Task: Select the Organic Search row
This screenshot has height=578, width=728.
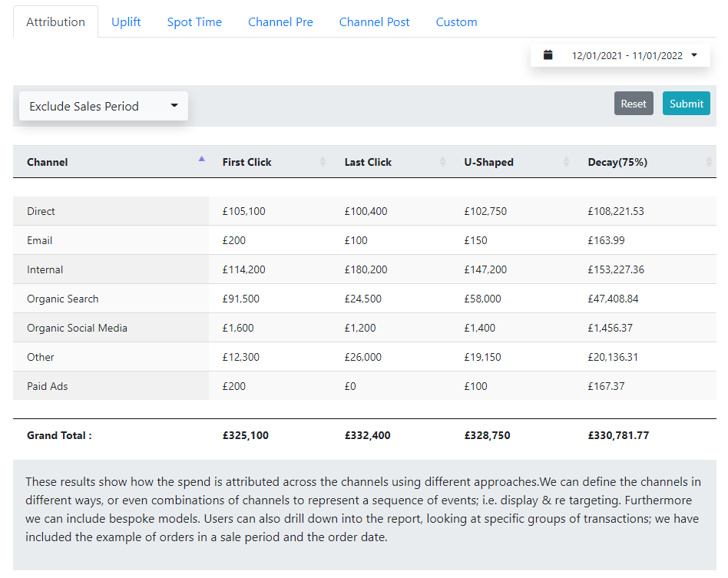Action: click(365, 299)
